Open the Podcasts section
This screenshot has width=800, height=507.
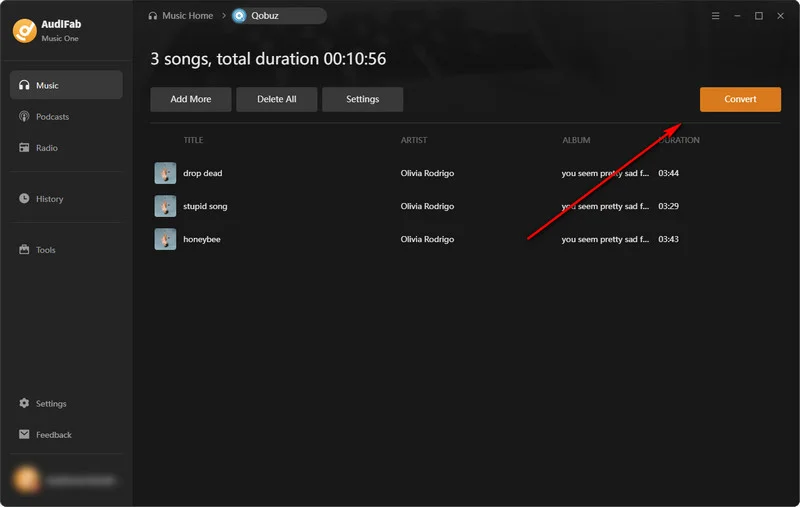[66, 116]
